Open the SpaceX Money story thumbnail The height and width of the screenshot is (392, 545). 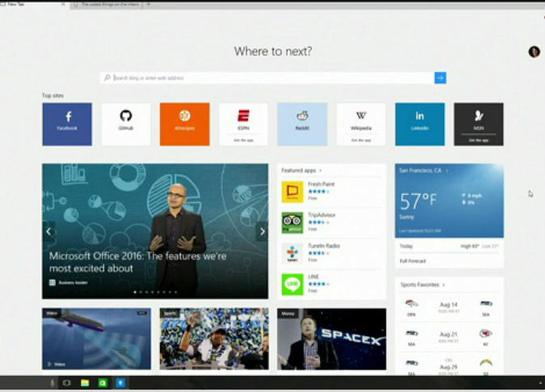(x=332, y=339)
